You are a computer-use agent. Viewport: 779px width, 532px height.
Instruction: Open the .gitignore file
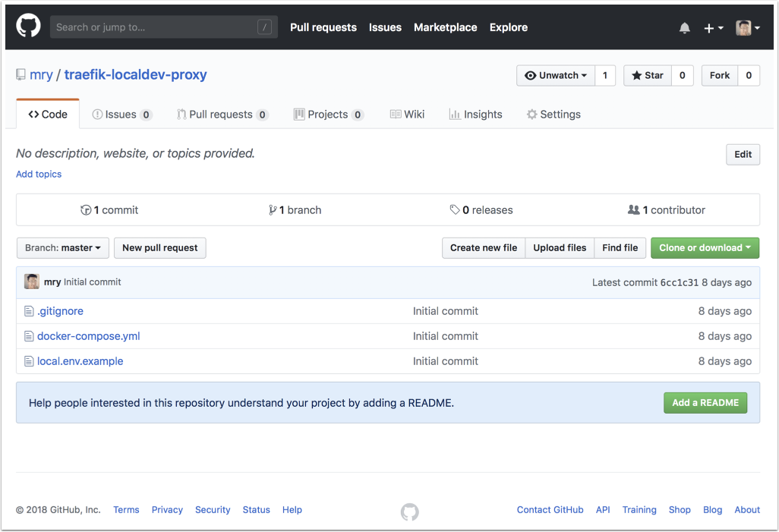60,311
